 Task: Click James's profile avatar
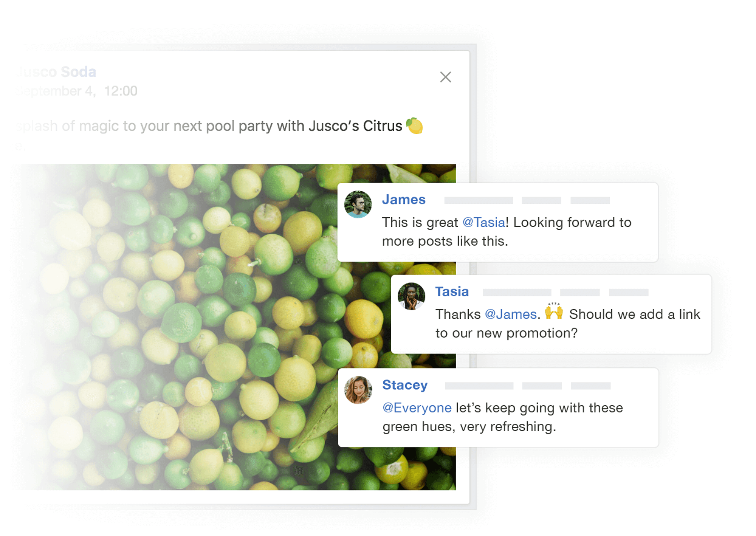[x=358, y=204]
